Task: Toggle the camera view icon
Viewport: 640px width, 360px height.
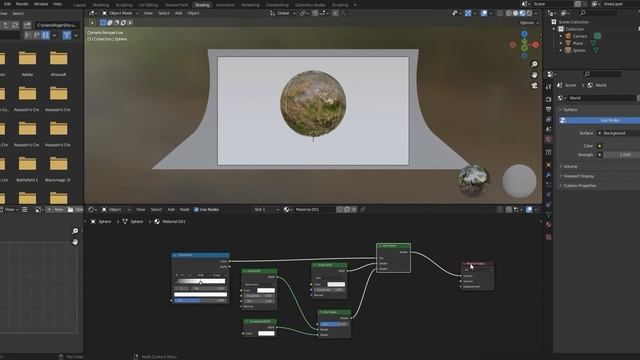Action: point(534,85)
